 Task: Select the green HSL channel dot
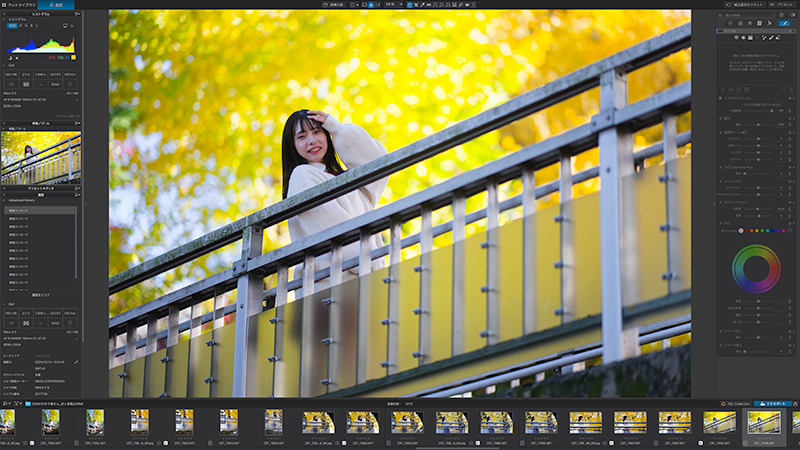point(762,231)
